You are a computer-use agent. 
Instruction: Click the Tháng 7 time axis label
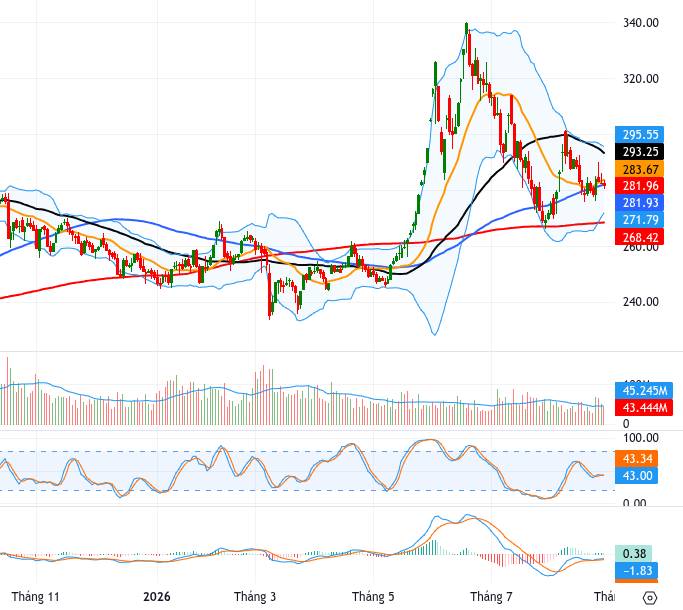pos(491,596)
